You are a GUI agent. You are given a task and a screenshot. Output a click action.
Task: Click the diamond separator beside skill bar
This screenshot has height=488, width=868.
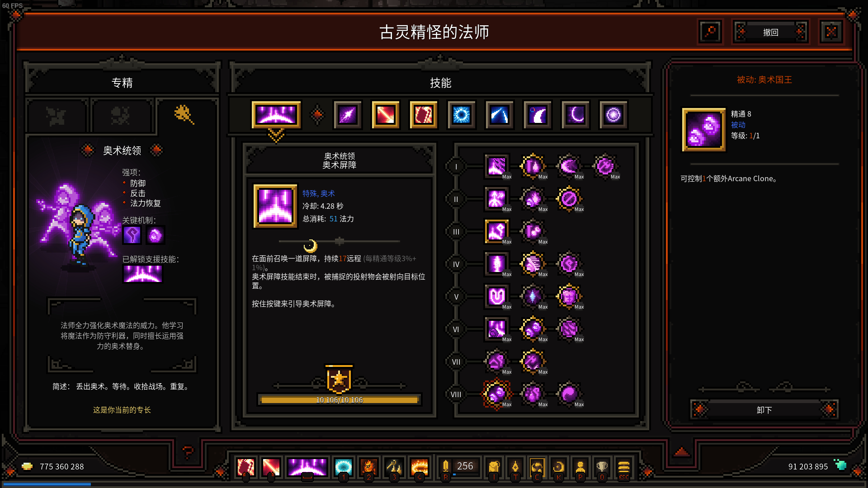pos(317,115)
